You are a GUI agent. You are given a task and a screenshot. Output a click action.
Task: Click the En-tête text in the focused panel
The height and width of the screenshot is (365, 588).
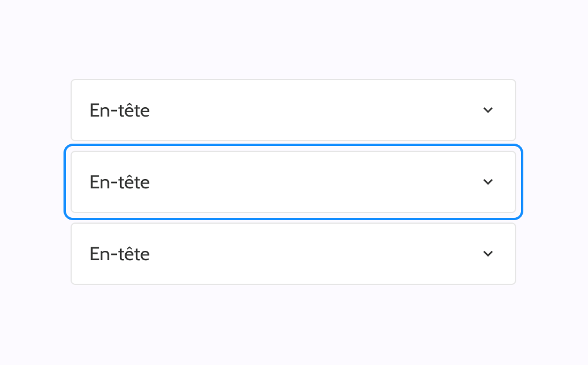(x=119, y=182)
